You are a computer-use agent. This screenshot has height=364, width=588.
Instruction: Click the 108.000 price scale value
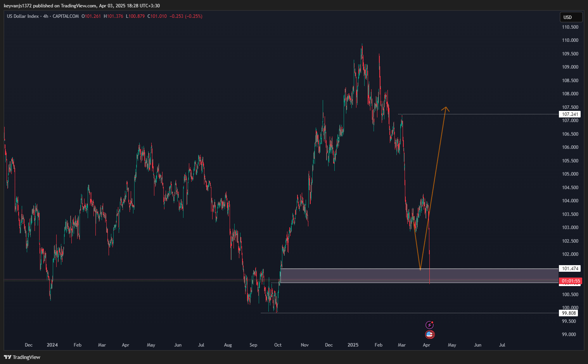(570, 94)
